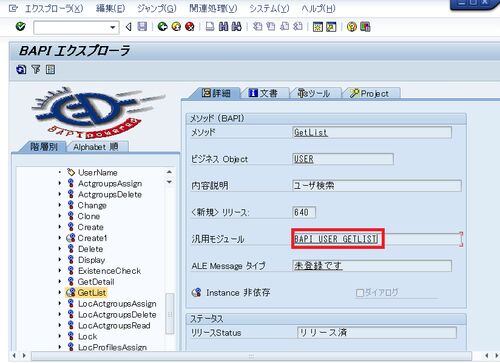Click the 未登録です ALE message link
Viewport: 500px width, 363px height.
(318, 266)
